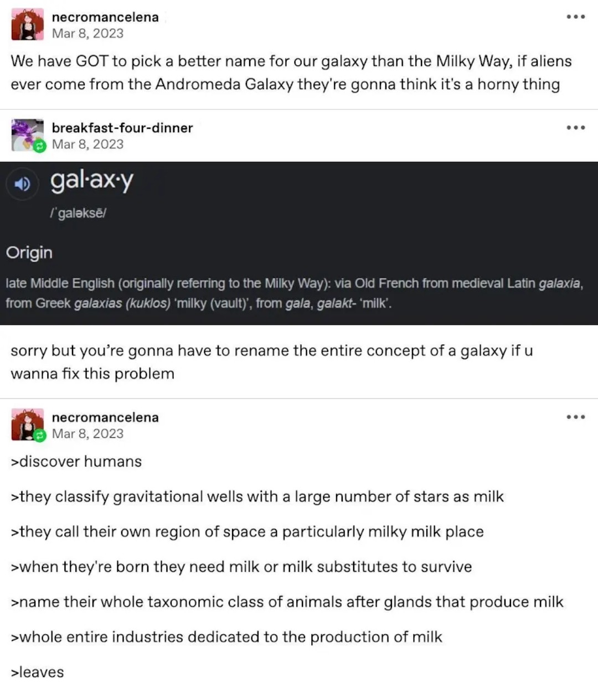Viewport: 598px width, 700px height.
Task: Open necromancelena's blog from the top post username
Action: point(105,17)
